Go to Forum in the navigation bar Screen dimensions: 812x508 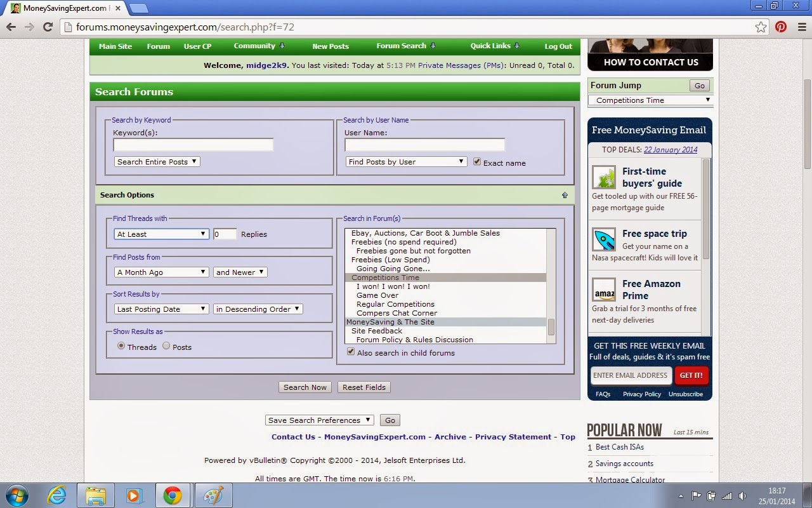159,46
